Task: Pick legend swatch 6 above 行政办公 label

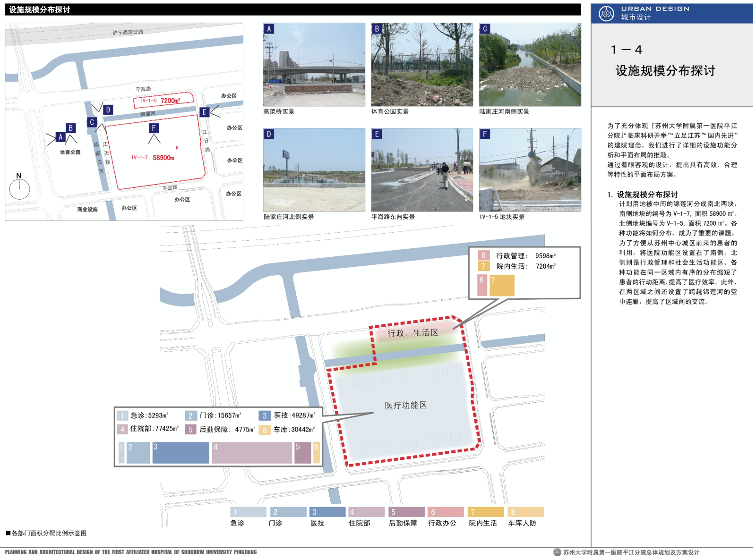Action: pos(446,512)
